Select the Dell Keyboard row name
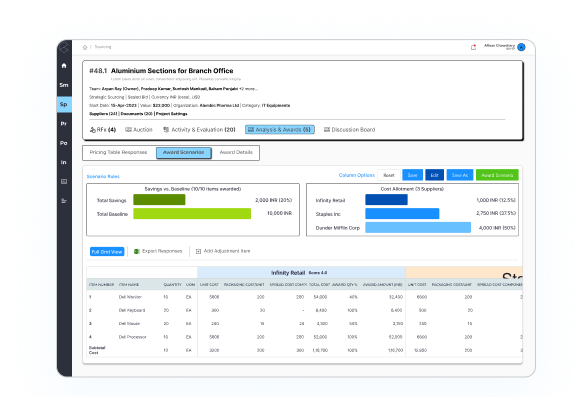The height and width of the screenshot is (397, 586). [x=132, y=310]
